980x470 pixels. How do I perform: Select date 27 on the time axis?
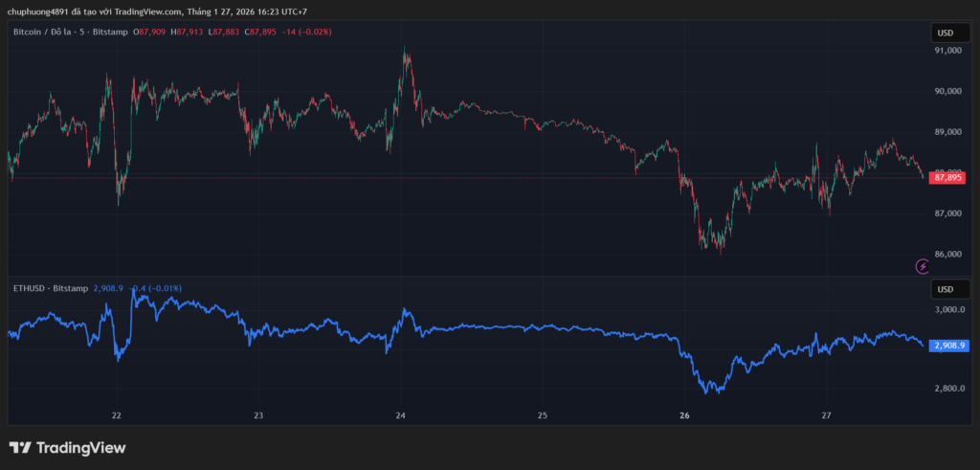[x=827, y=416]
